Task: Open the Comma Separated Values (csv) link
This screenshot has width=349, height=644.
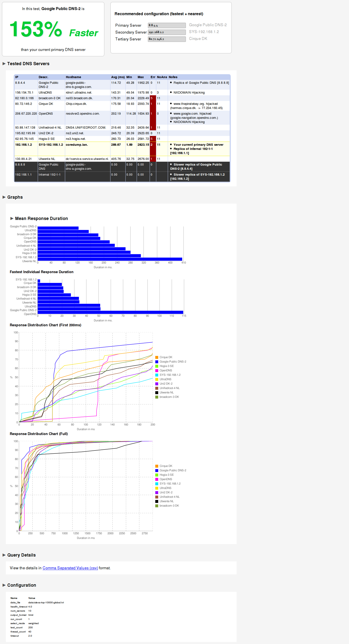Action: tap(70, 568)
